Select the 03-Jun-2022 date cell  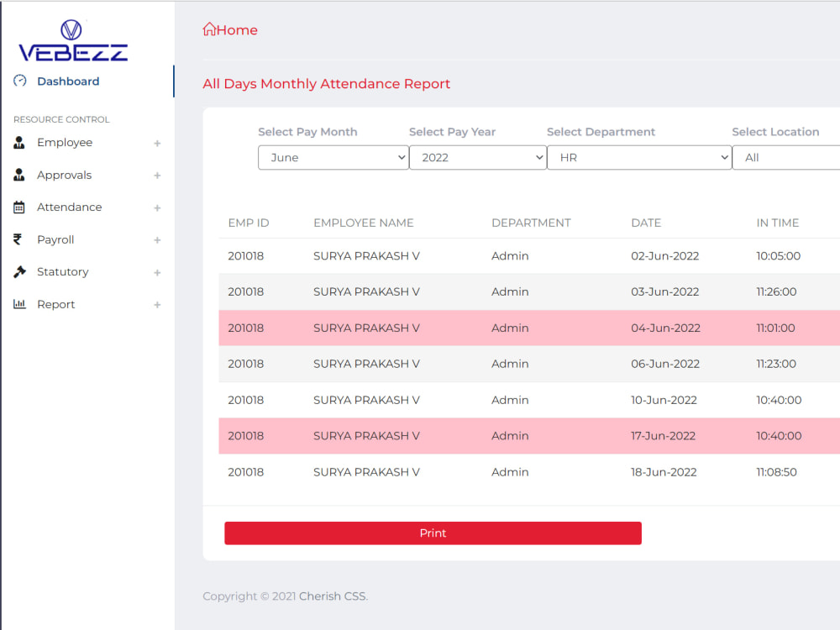pyautogui.click(x=664, y=292)
